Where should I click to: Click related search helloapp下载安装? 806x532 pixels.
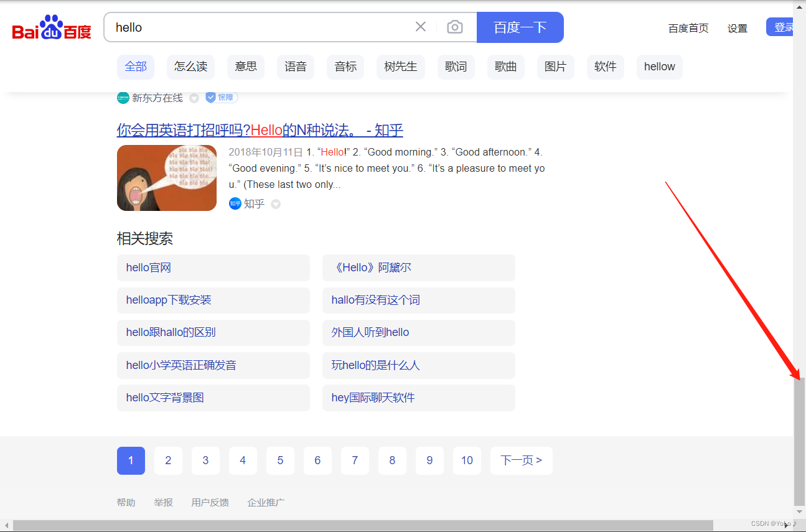click(x=213, y=300)
